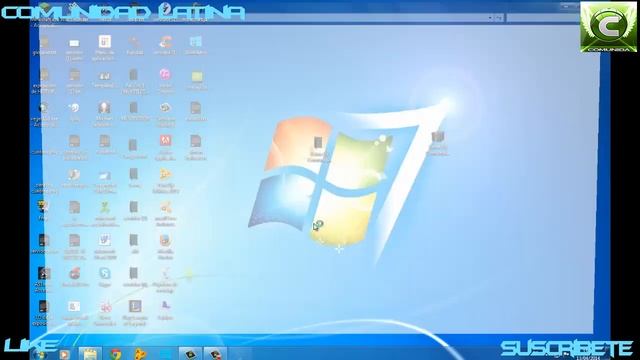Select the black diamond taskbar icon without red mark
This screenshot has width=640, height=360.
(x=190, y=354)
